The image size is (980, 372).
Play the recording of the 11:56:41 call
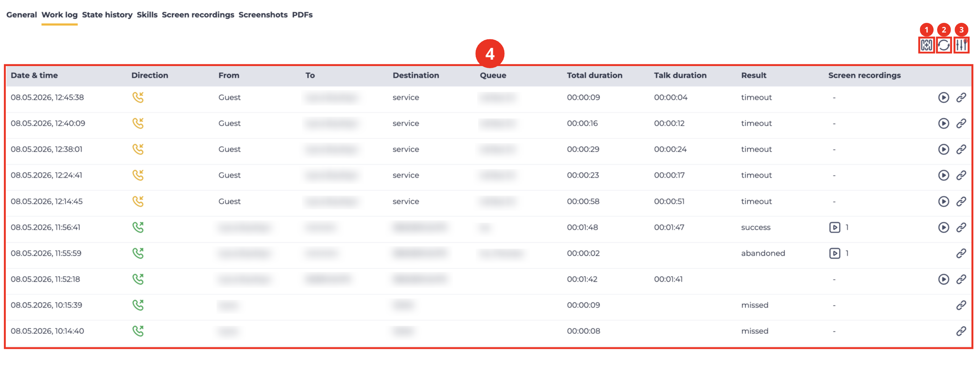click(x=944, y=227)
